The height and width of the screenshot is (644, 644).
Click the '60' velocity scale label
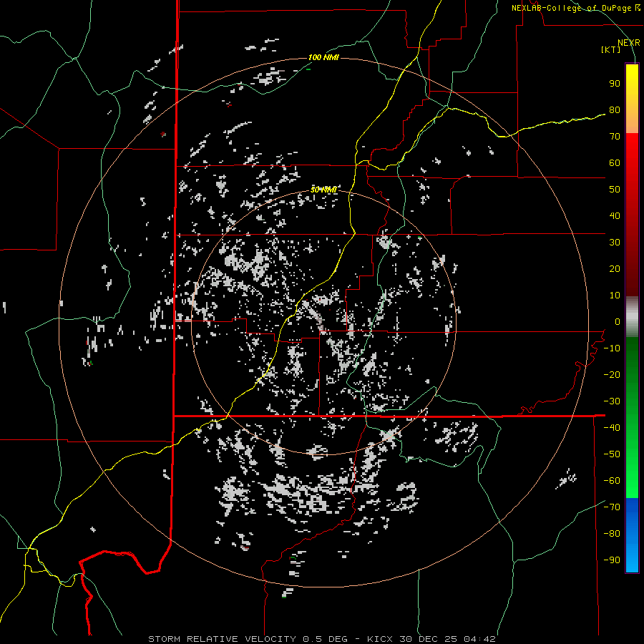click(x=615, y=162)
